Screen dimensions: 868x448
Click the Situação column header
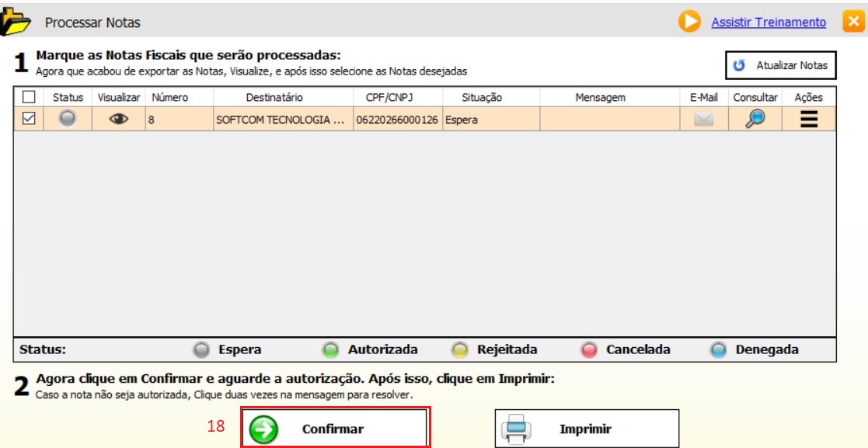click(481, 97)
